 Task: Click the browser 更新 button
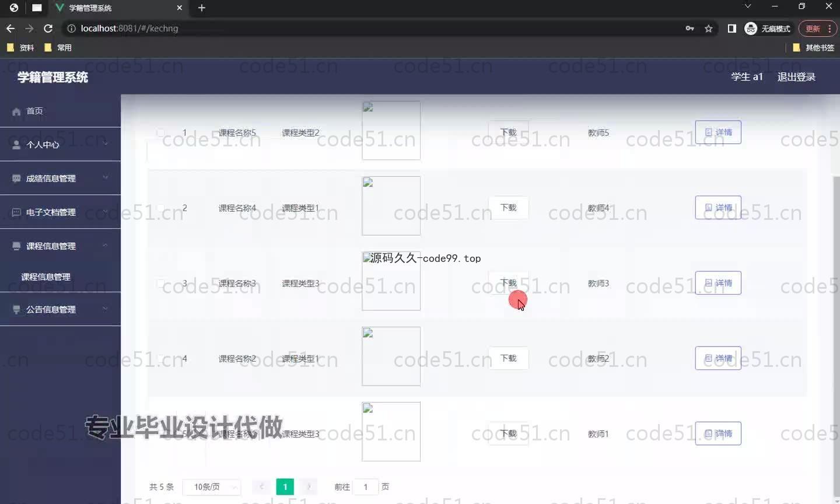point(817,29)
